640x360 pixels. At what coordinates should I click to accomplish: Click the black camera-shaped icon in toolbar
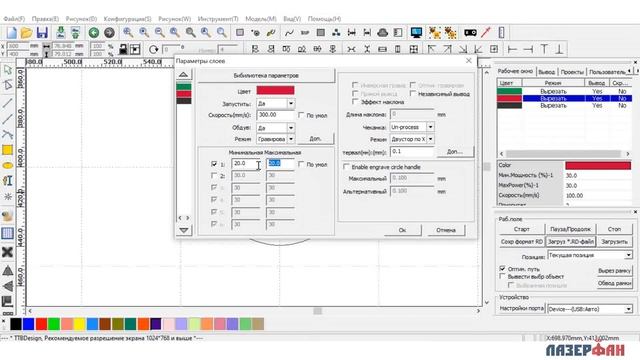[x=470, y=33]
